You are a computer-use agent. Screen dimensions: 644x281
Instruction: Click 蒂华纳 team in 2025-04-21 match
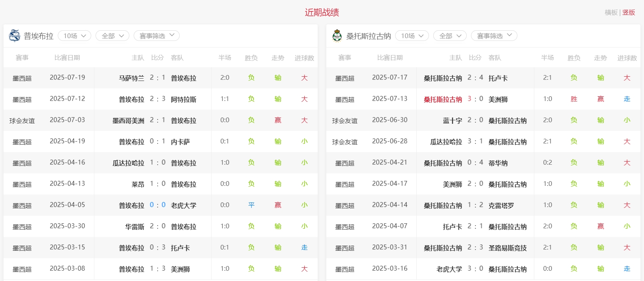click(x=498, y=163)
